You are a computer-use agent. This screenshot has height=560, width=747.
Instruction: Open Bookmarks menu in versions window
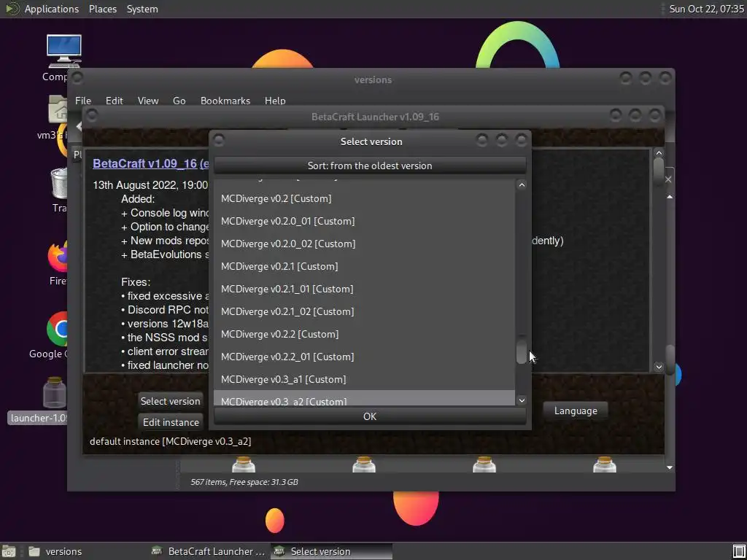tap(225, 101)
